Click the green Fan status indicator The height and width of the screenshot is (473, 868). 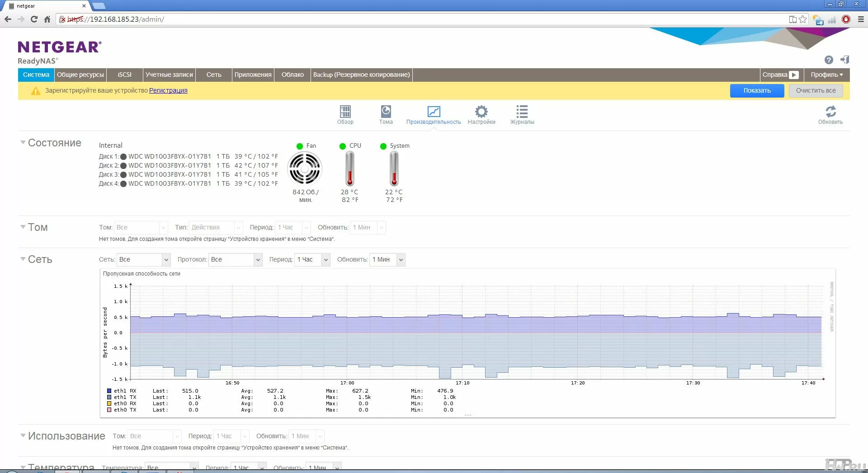[x=300, y=146]
